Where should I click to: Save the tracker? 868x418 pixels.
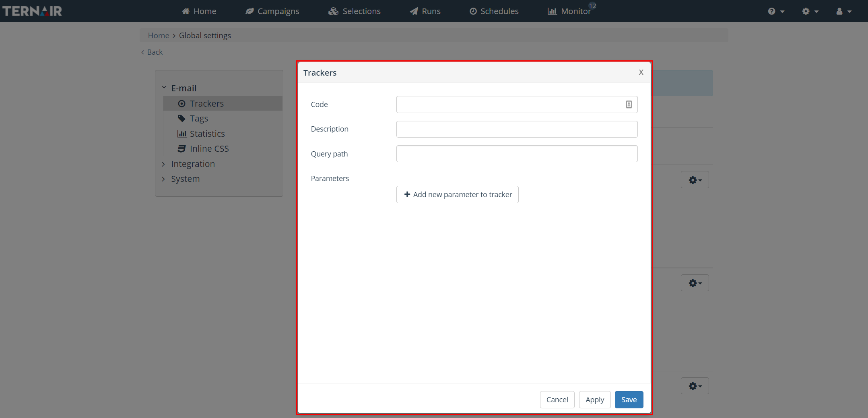(x=629, y=399)
